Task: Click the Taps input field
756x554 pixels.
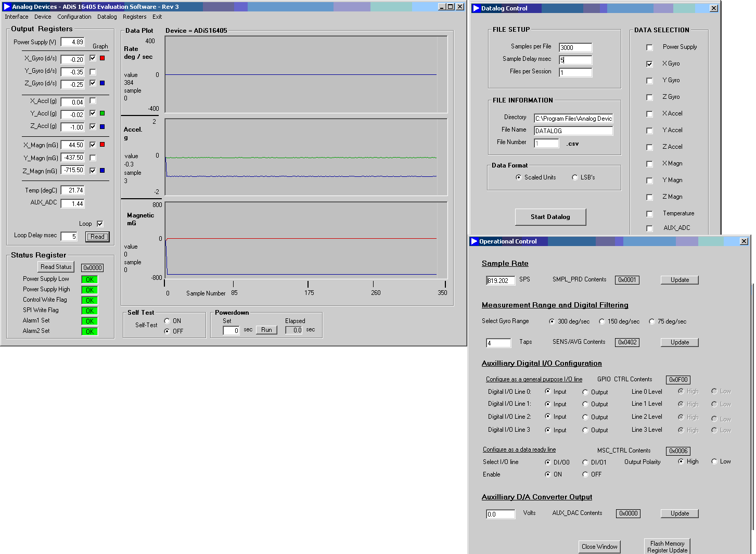Action: point(498,343)
